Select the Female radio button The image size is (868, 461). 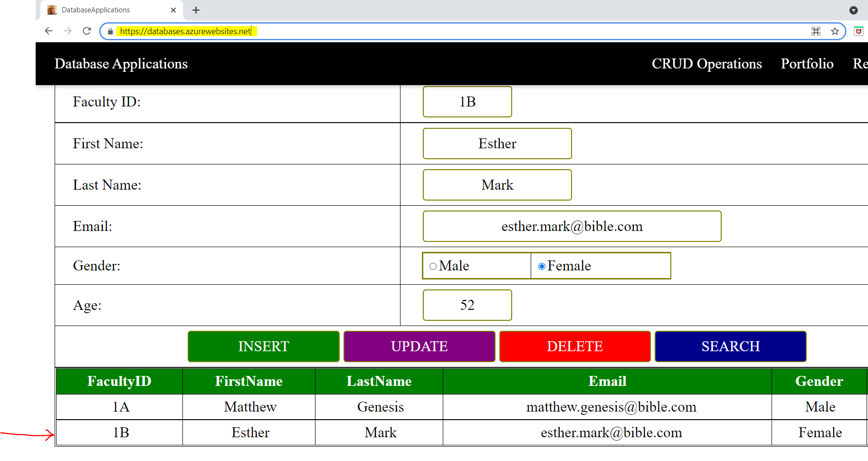coord(542,266)
